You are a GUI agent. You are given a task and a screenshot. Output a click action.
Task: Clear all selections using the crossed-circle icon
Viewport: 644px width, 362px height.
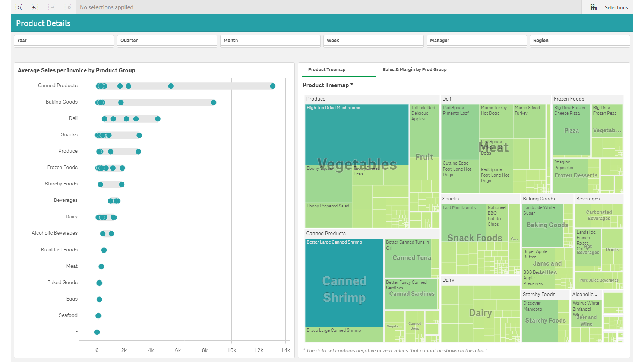click(68, 7)
